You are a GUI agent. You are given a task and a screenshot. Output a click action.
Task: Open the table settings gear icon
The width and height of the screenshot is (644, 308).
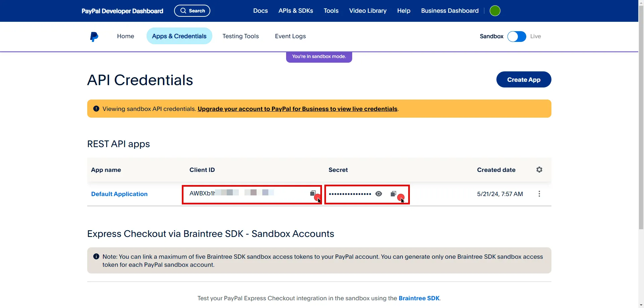point(539,170)
